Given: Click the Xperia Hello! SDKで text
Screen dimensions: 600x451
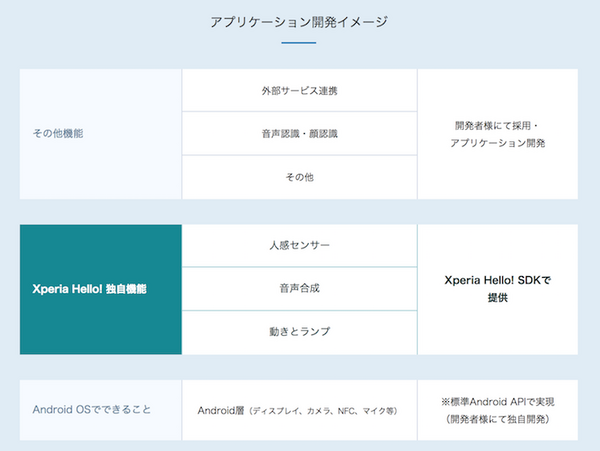Looking at the screenshot, I should [497, 280].
